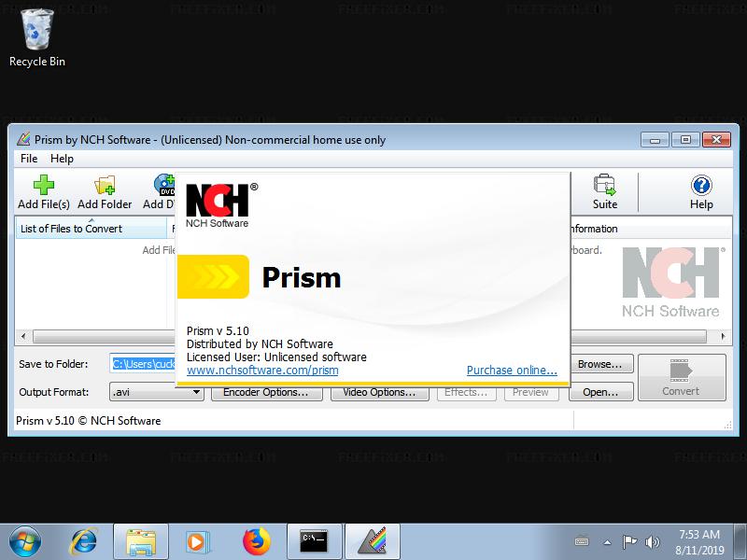
Task: Open the File menu
Action: point(29,159)
